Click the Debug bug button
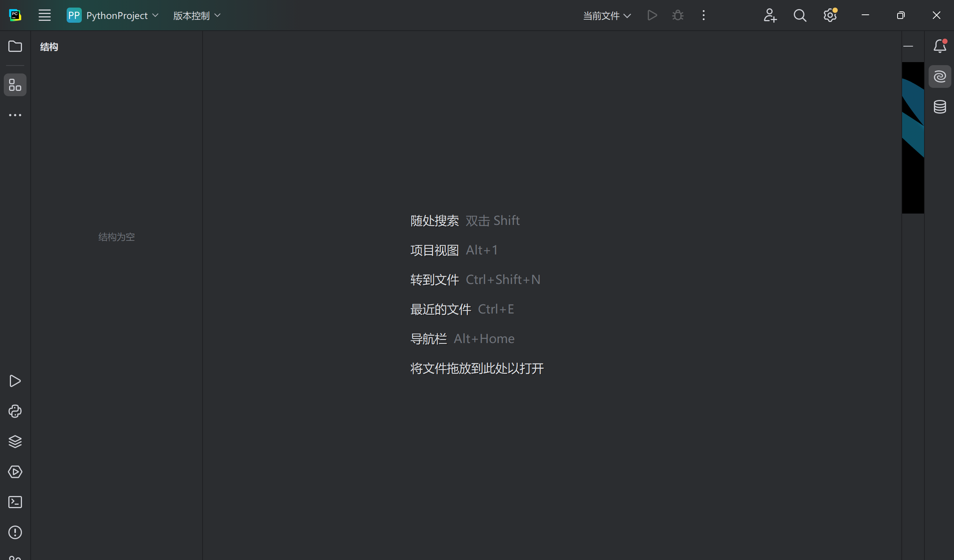Image resolution: width=954 pixels, height=560 pixels. pyautogui.click(x=678, y=16)
